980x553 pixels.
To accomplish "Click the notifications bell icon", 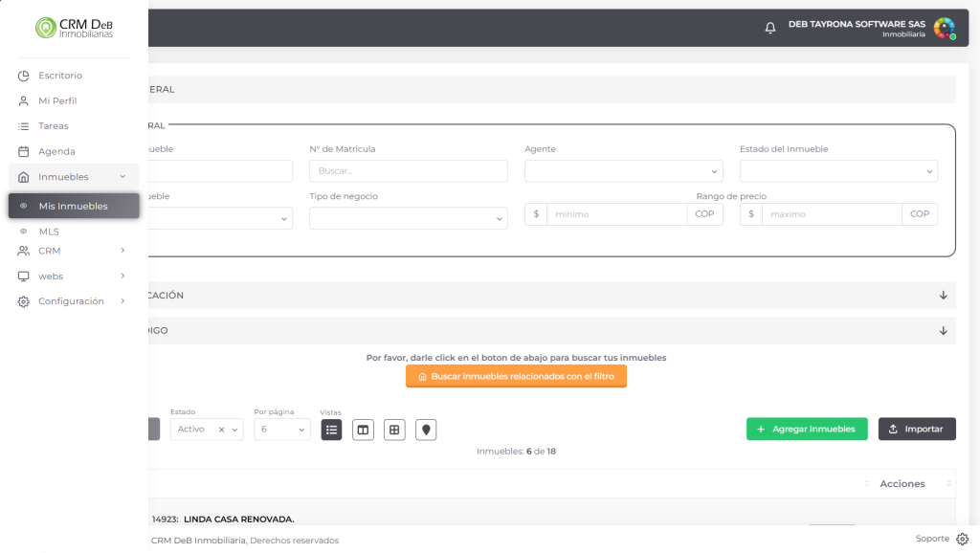I will 770,28.
